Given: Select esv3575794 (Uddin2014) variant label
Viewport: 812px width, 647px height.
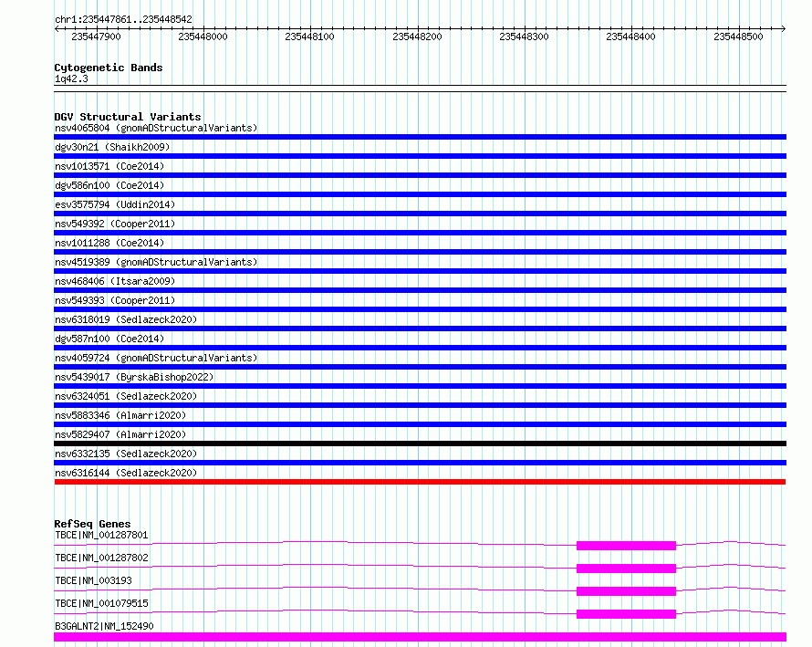Looking at the screenshot, I should 115,204.
